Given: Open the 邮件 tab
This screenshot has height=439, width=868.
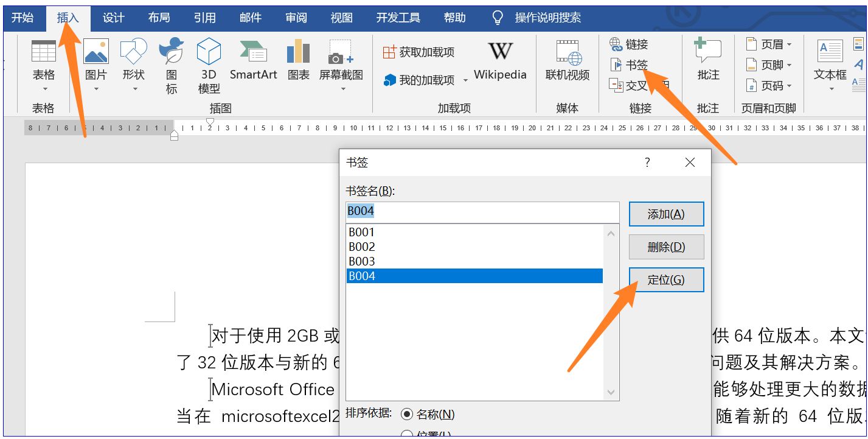Looking at the screenshot, I should (250, 18).
